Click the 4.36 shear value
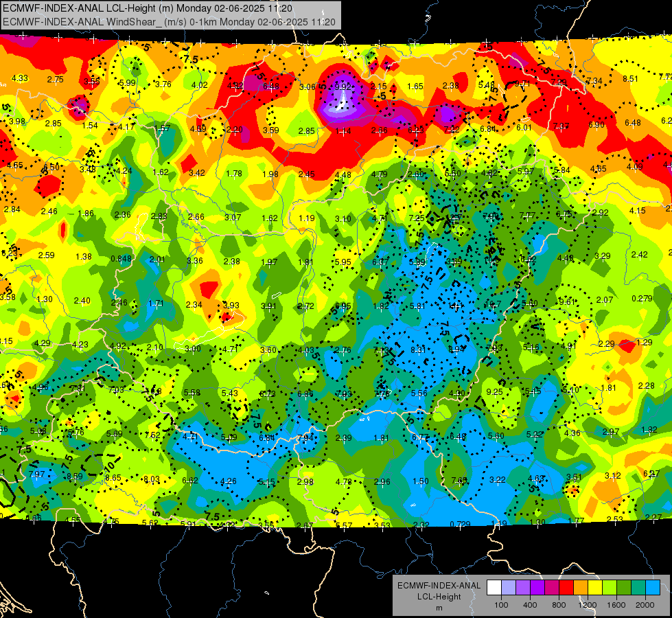 (572, 433)
